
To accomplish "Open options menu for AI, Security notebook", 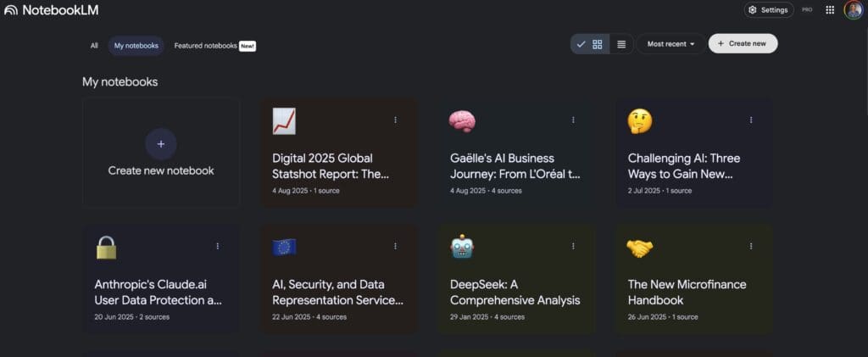I will coord(395,246).
